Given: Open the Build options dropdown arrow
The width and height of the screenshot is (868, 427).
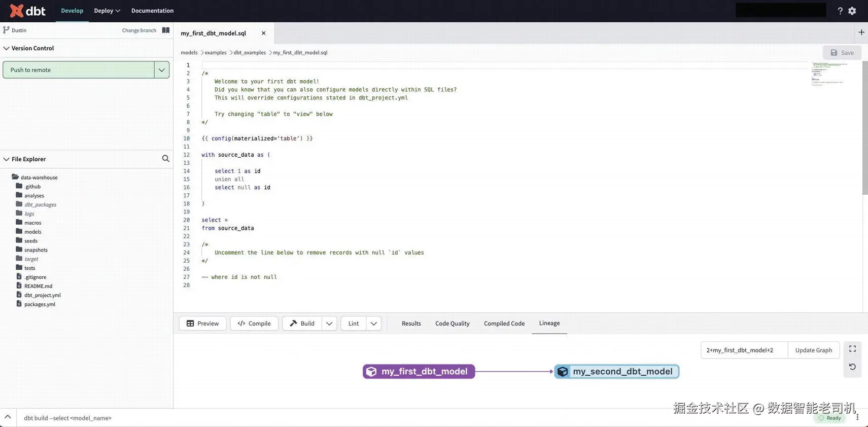Looking at the screenshot, I should 329,324.
